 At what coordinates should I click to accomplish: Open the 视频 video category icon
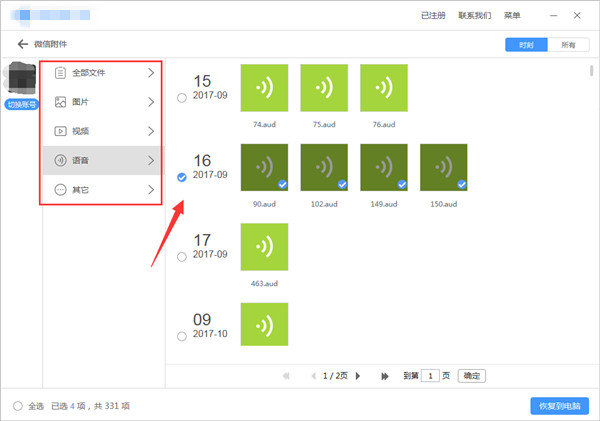click(60, 131)
